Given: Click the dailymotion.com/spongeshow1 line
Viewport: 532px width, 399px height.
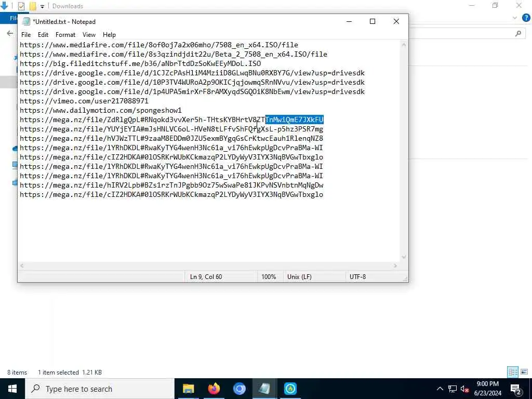Looking at the screenshot, I should pyautogui.click(x=100, y=110).
